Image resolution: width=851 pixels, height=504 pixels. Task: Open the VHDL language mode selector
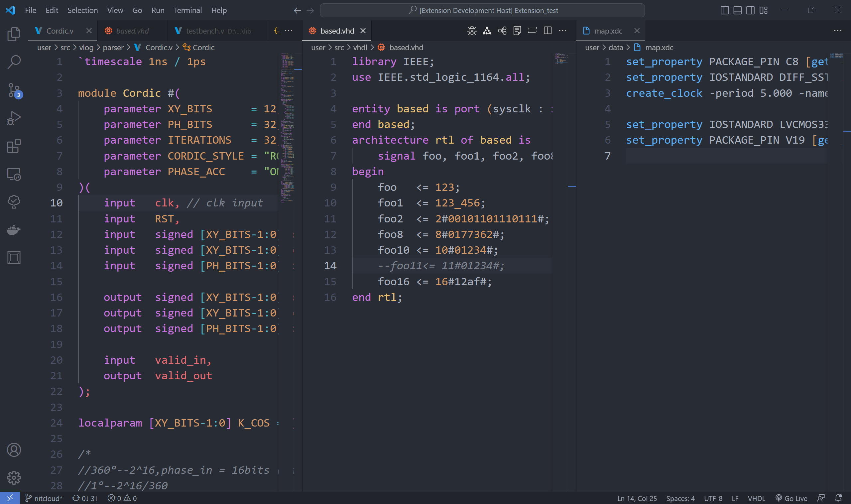click(756, 498)
